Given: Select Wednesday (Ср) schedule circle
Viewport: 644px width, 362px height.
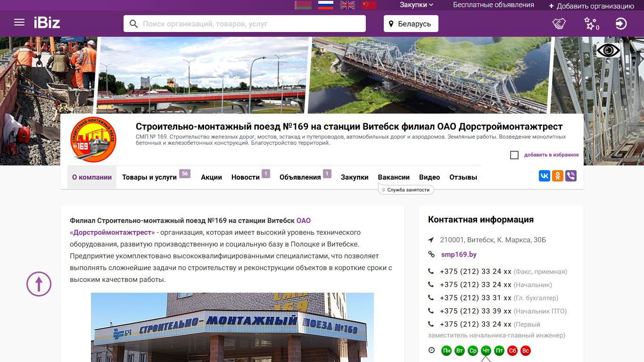Looking at the screenshot, I should click(x=473, y=351).
